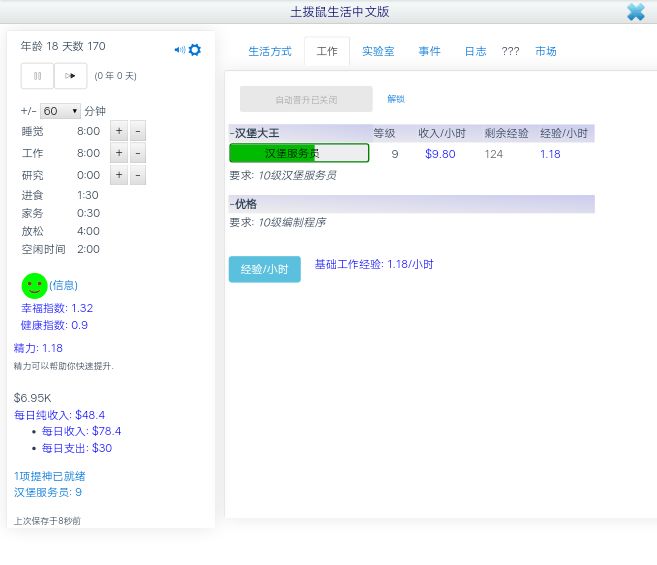The width and height of the screenshot is (657, 565).
Task: Decrease research (研究) time with minus
Action: coord(138,175)
